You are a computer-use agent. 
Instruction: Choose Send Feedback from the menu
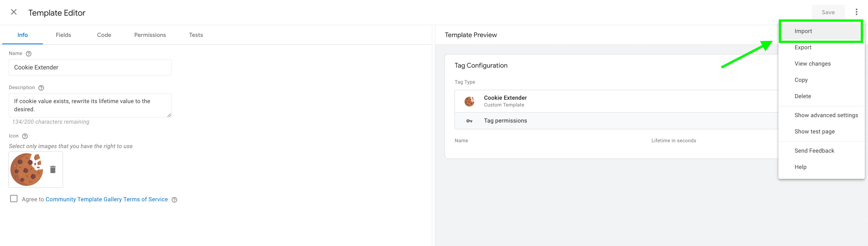pyautogui.click(x=821, y=151)
